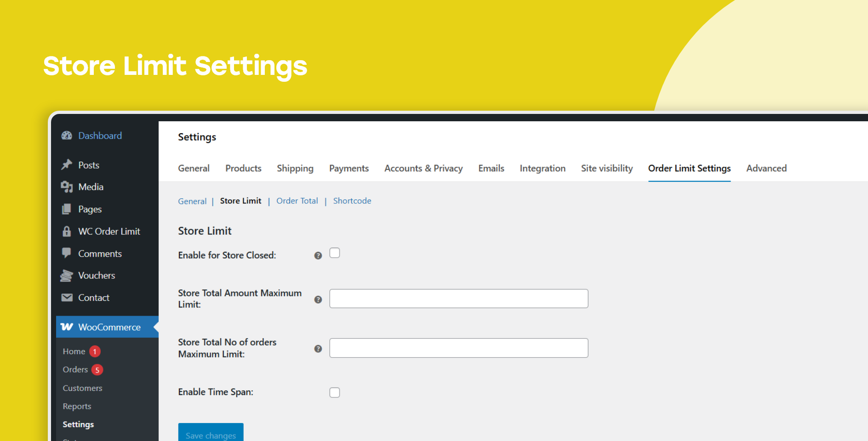Click the Pages icon in sidebar
868x441 pixels.
click(x=67, y=209)
